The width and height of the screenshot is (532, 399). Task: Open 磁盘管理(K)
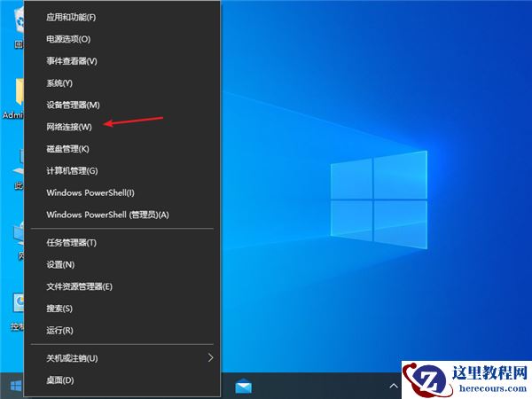122,149
